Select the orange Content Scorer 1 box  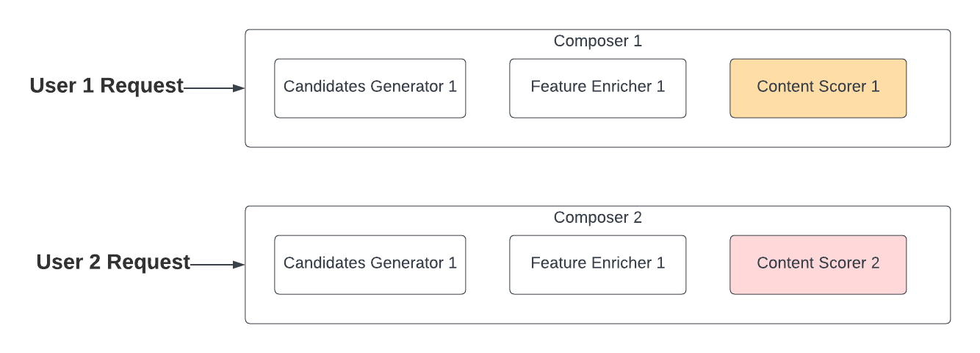coord(818,88)
